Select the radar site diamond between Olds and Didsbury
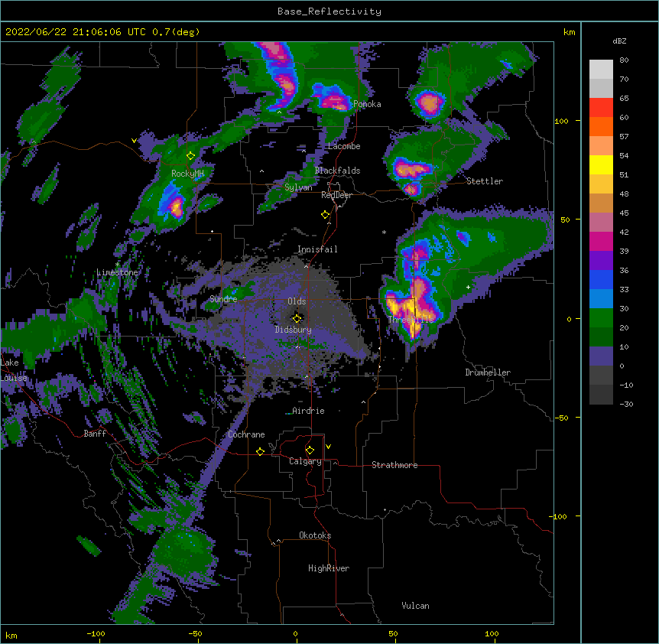This screenshot has height=644, width=659. pos(297,318)
